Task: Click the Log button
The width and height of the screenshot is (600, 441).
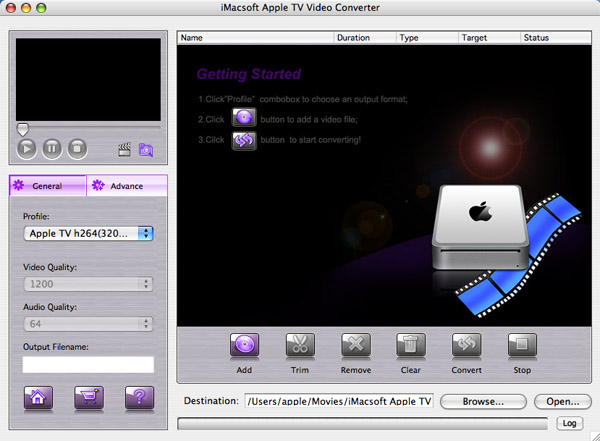Action: pyautogui.click(x=569, y=423)
